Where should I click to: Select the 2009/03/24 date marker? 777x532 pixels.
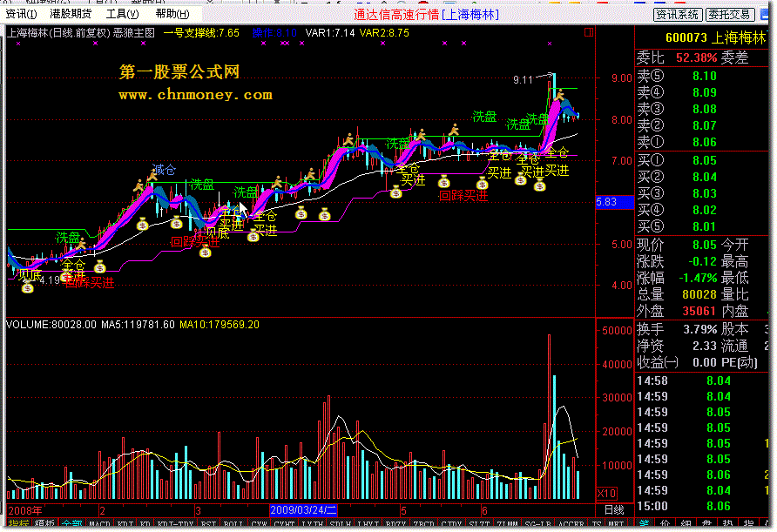303,509
